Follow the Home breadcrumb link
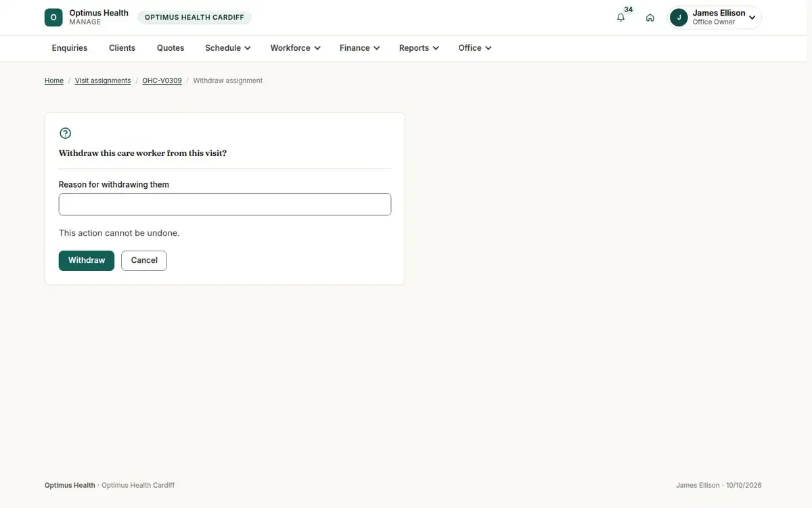This screenshot has height=508, width=812. click(54, 81)
